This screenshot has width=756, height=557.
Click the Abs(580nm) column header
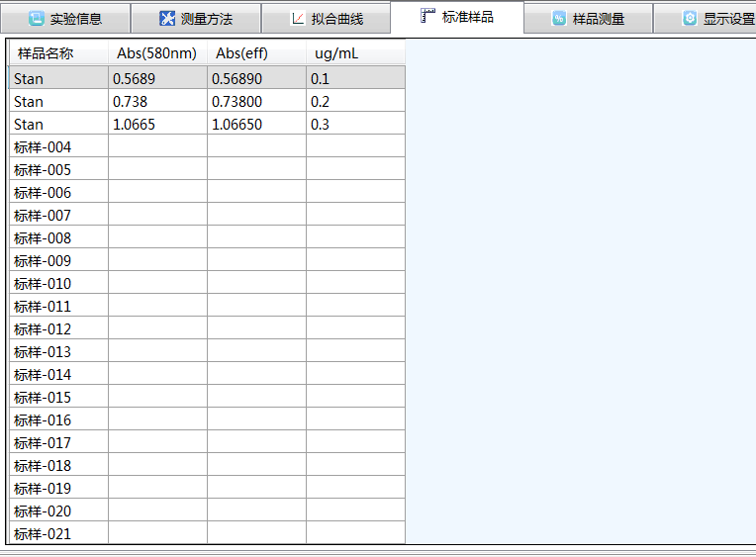pos(156,52)
